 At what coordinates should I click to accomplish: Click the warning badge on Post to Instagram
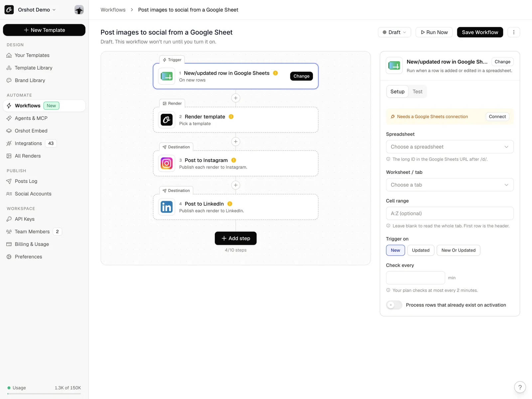234,160
